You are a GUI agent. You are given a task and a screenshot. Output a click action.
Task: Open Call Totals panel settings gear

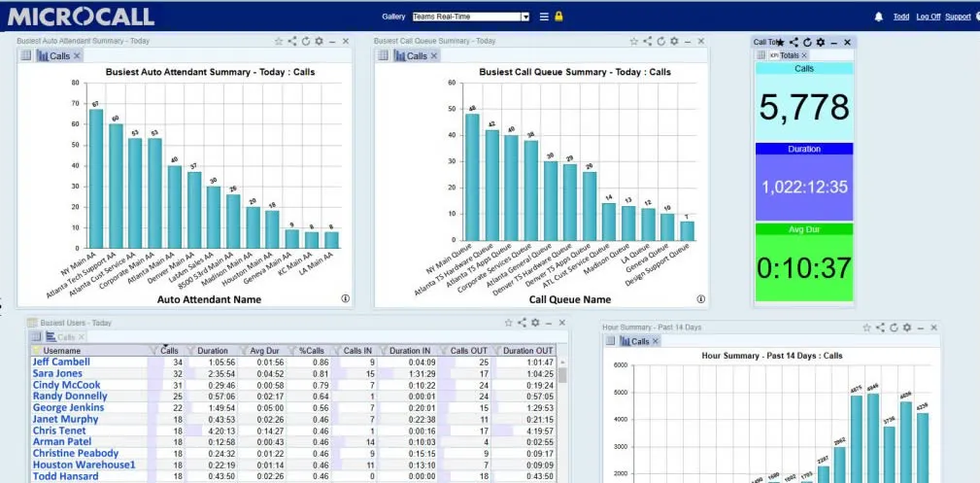coord(821,43)
